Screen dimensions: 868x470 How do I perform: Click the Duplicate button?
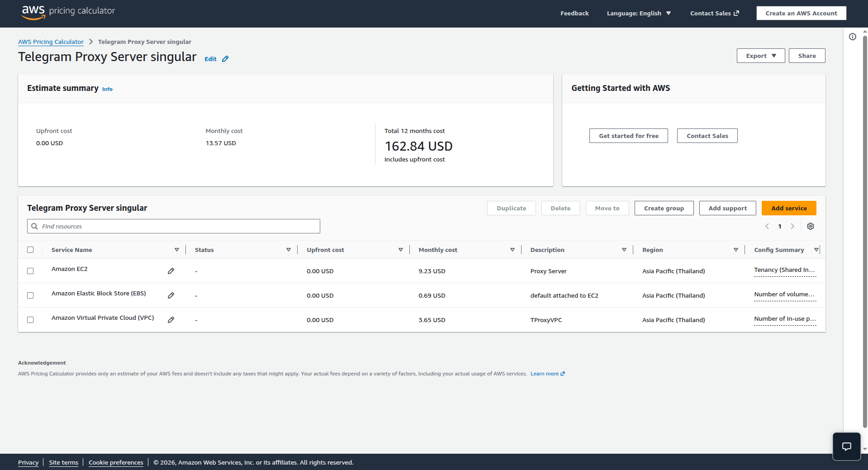[x=511, y=208]
